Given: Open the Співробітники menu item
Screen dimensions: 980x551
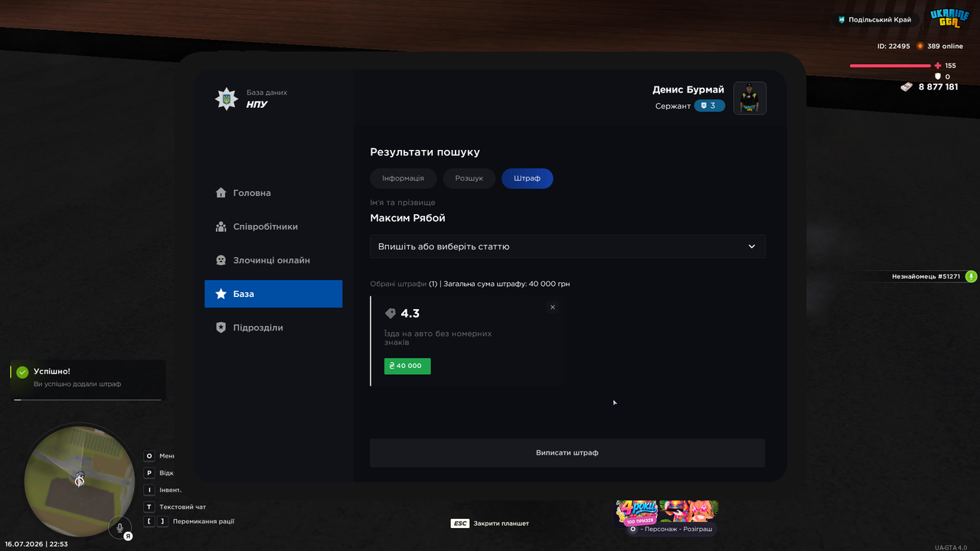Looking at the screenshot, I should tap(273, 227).
